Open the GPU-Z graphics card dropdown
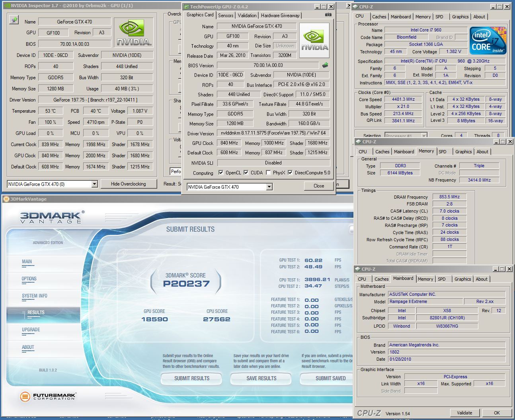The image size is (515, 420). pyautogui.click(x=269, y=187)
